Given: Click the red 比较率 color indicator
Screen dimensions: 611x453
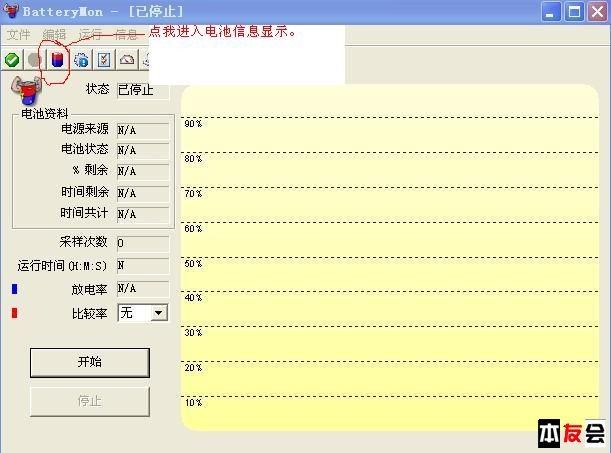Looking at the screenshot, I should 14,313.
